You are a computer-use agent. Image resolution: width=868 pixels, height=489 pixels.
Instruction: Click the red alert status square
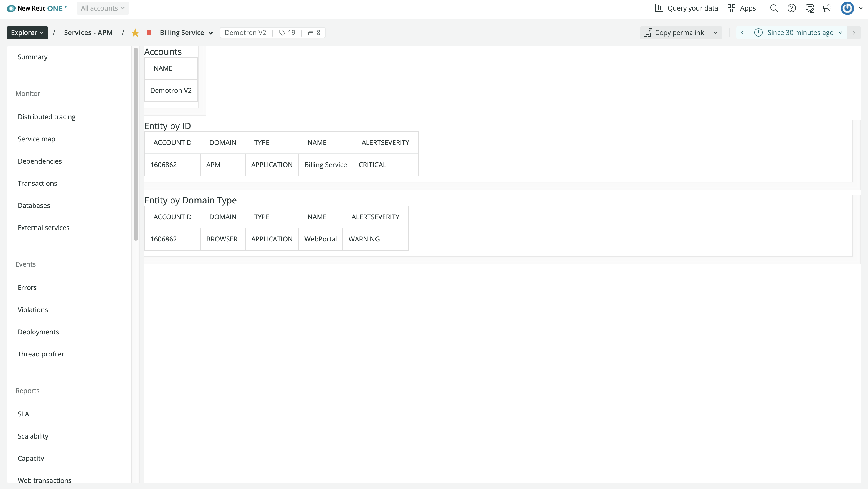(x=149, y=33)
